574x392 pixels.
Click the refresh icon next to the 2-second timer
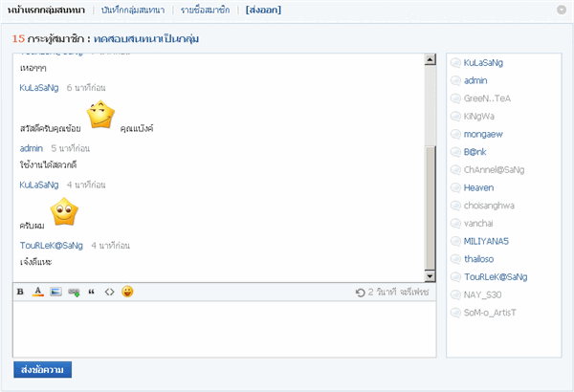point(361,293)
